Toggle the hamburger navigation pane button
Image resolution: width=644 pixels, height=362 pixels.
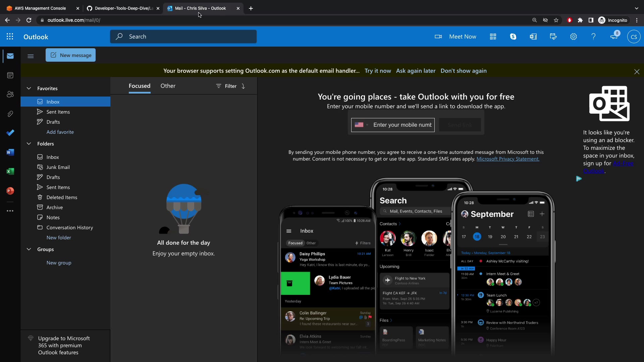(31, 56)
